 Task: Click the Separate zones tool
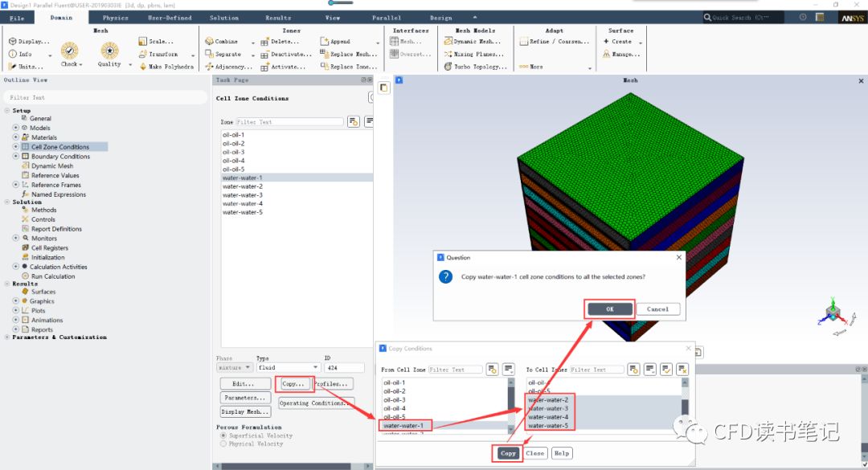(223, 55)
